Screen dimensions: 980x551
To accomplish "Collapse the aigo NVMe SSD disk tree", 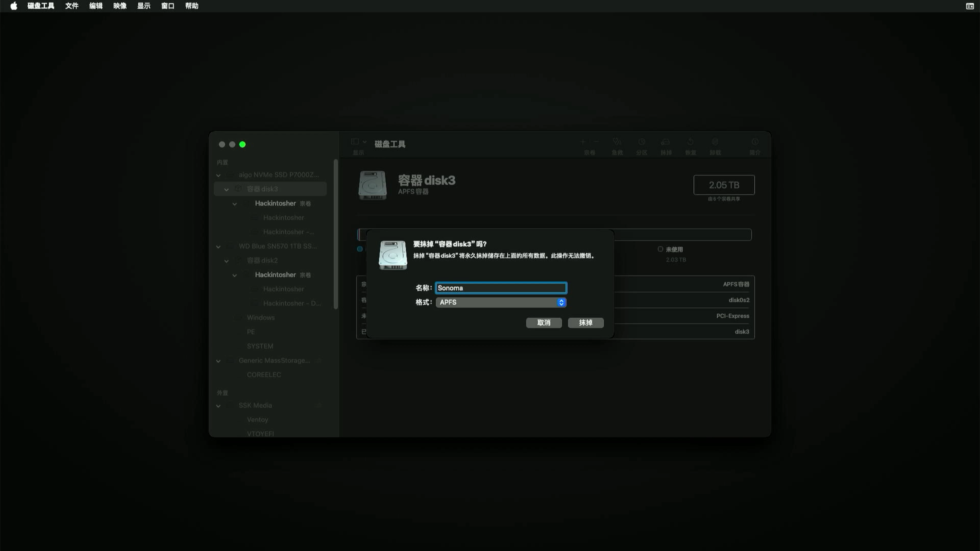I will coord(218,175).
